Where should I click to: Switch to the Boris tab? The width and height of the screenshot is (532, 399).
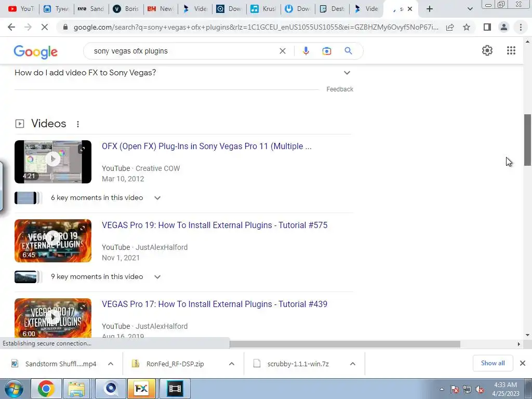point(126,9)
